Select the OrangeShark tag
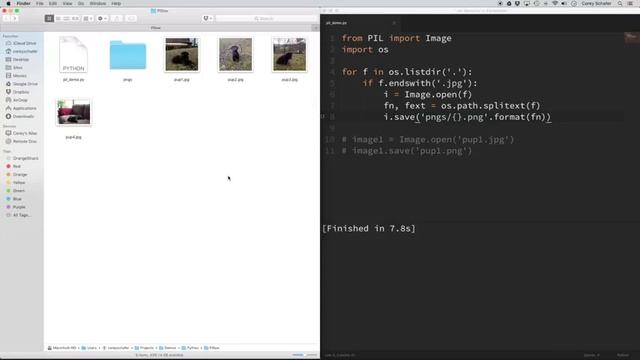The width and height of the screenshot is (640, 360). click(22, 158)
